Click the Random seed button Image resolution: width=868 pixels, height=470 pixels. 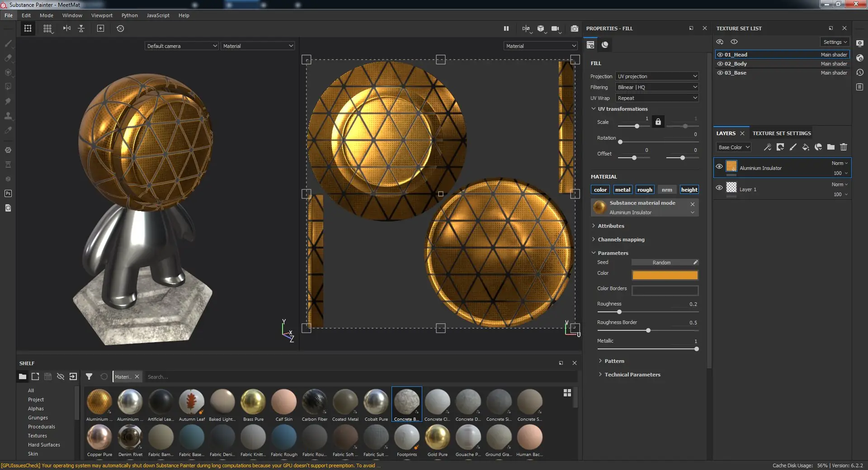coord(661,263)
